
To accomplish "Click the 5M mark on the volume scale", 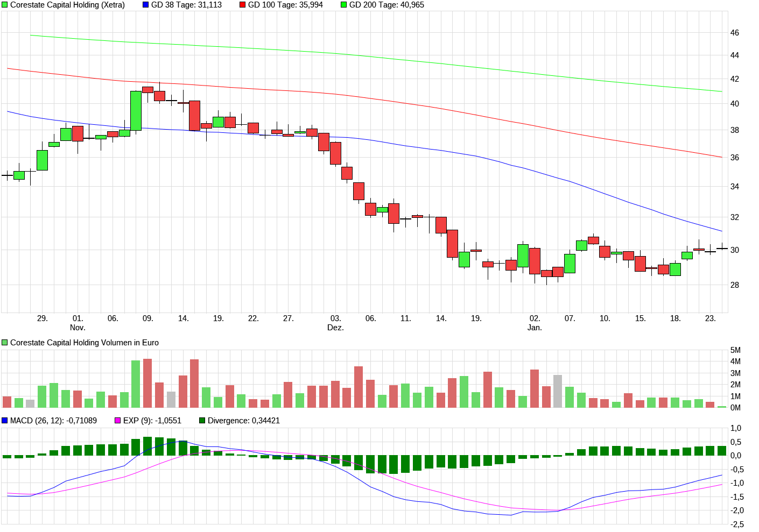I will pos(736,350).
